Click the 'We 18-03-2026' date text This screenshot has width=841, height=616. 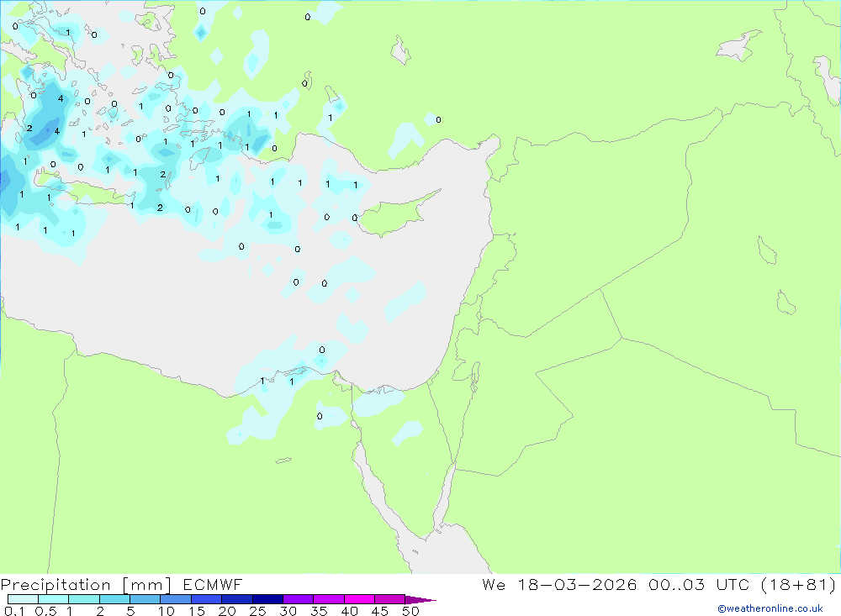click(x=559, y=584)
